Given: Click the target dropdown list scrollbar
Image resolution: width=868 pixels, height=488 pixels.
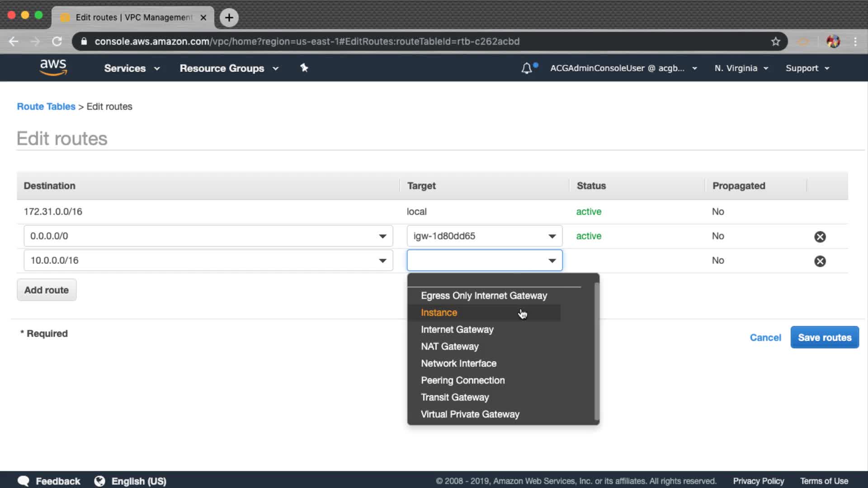Looking at the screenshot, I should pyautogui.click(x=596, y=352).
